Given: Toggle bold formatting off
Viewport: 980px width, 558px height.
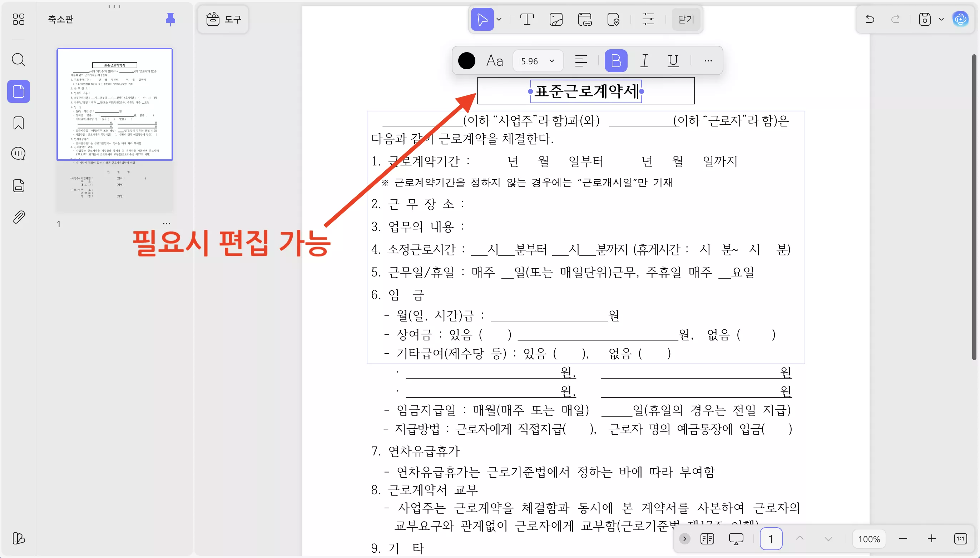Looking at the screenshot, I should pos(616,61).
